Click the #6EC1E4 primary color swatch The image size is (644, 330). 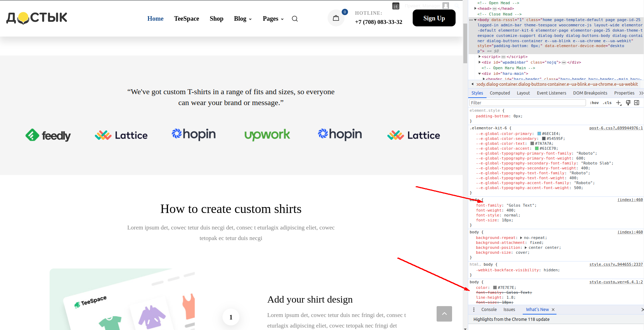coord(539,134)
